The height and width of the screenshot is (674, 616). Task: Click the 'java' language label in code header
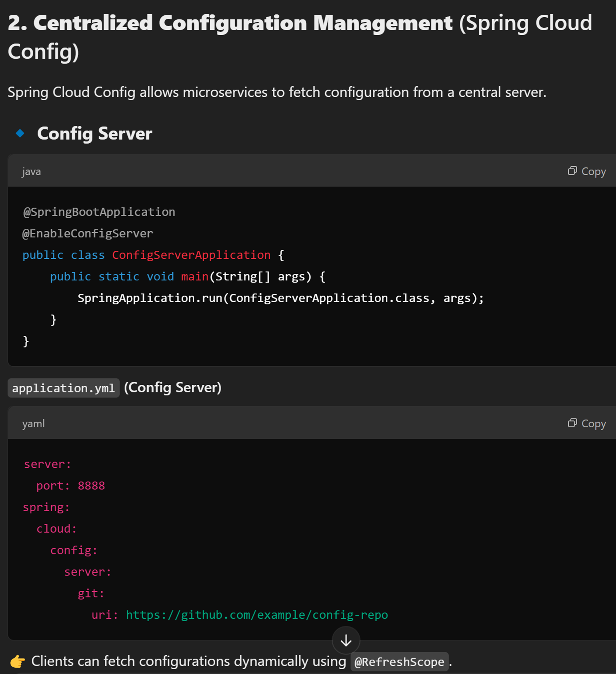31,172
